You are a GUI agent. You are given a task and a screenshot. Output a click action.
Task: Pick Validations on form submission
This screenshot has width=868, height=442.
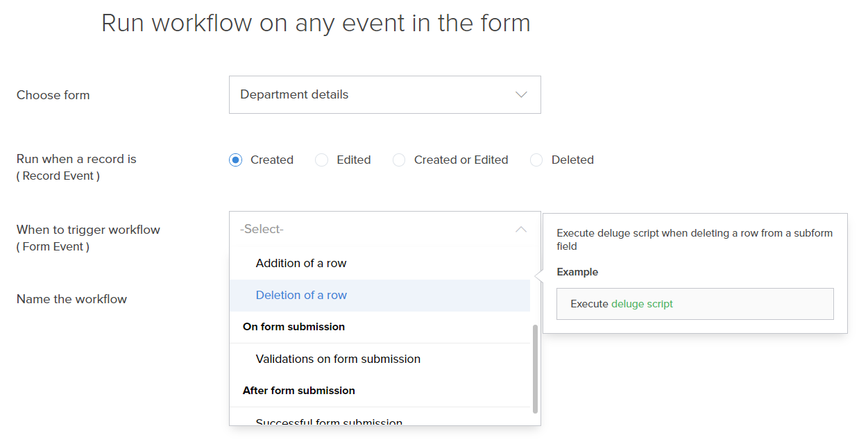(x=338, y=359)
